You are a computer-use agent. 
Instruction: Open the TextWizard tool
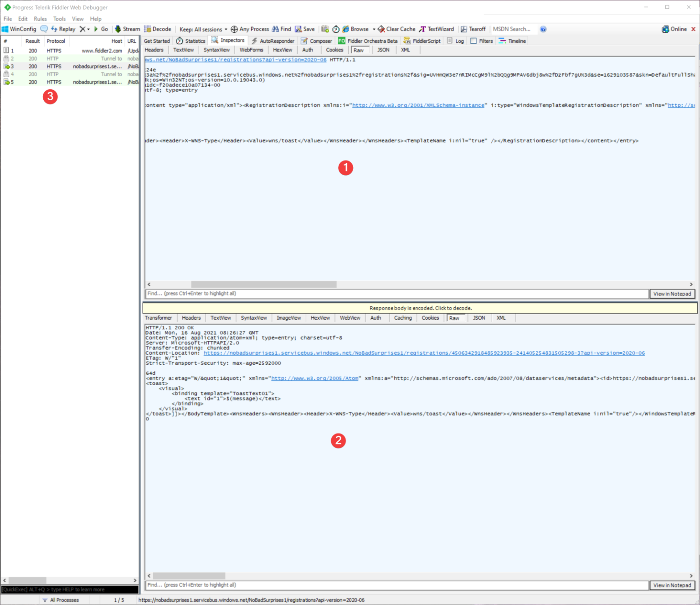[x=437, y=29]
